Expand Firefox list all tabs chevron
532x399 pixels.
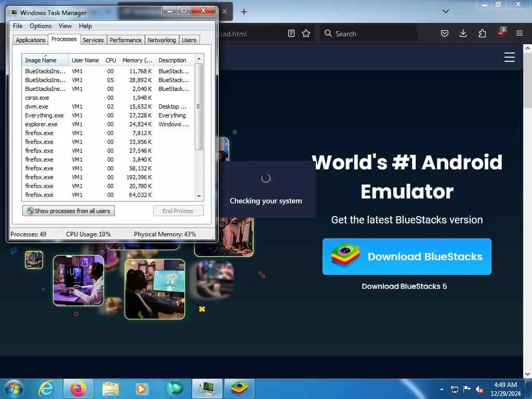tap(446, 11)
